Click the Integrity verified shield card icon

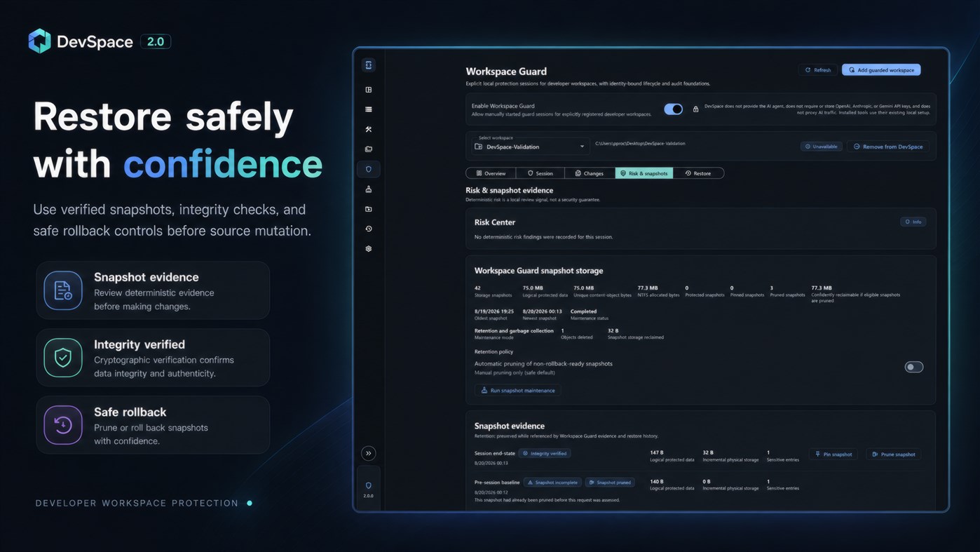pyautogui.click(x=63, y=358)
